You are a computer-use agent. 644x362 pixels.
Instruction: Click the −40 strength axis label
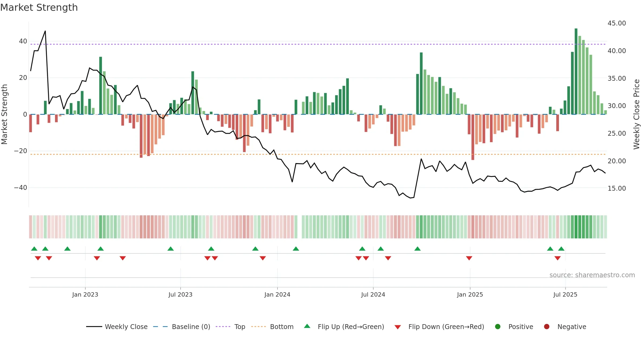click(x=20, y=188)
